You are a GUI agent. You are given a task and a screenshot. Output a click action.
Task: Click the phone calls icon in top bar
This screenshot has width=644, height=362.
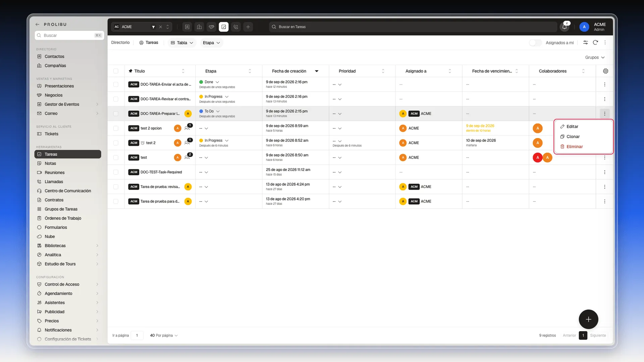[x=236, y=27]
